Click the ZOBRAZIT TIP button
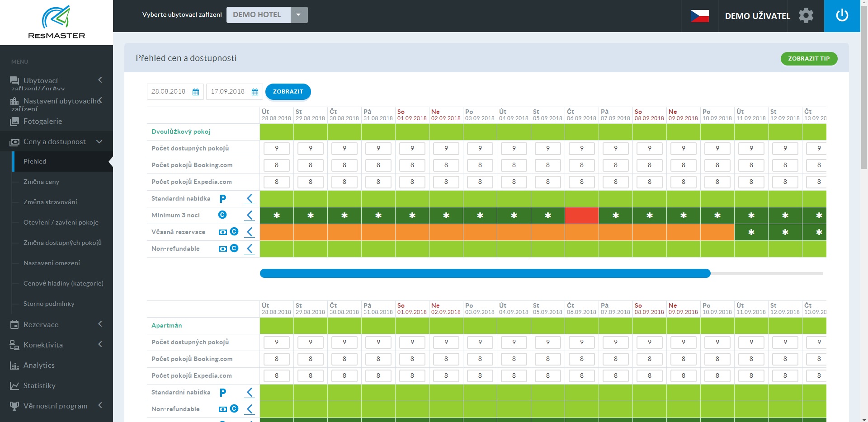Screen dimensions: 868x422 click(809, 58)
